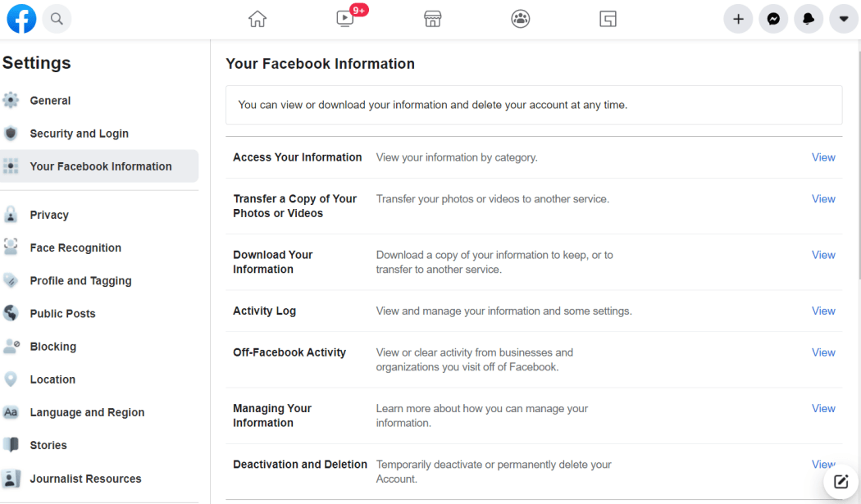View Access Your Information

[x=823, y=157]
